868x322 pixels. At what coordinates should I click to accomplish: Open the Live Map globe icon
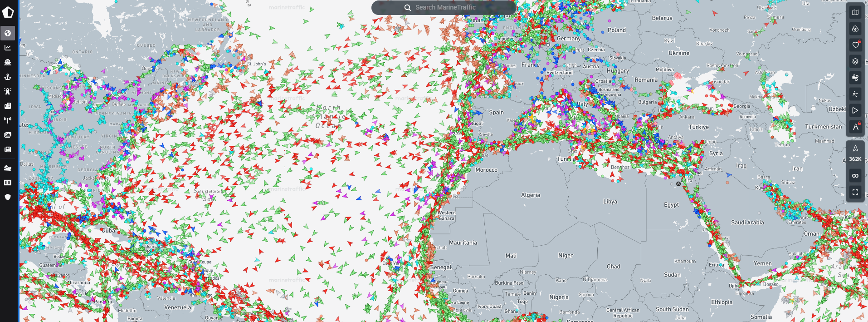click(x=8, y=33)
